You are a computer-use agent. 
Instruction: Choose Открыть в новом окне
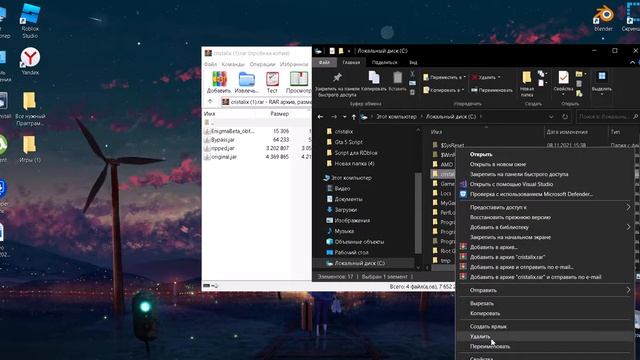click(544, 164)
